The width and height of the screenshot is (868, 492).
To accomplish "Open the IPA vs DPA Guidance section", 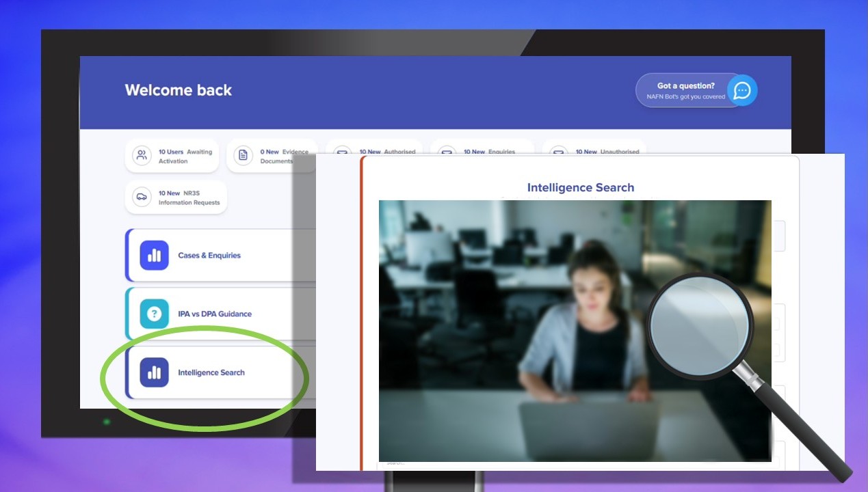I will (213, 314).
